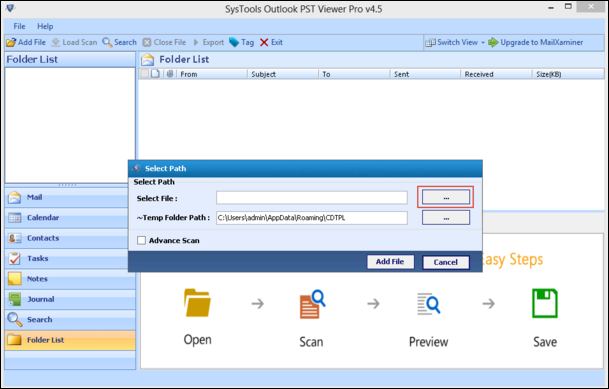Viewport: 609px width, 389px height.
Task: Enable the Advance Scan checkbox
Action: click(x=141, y=241)
